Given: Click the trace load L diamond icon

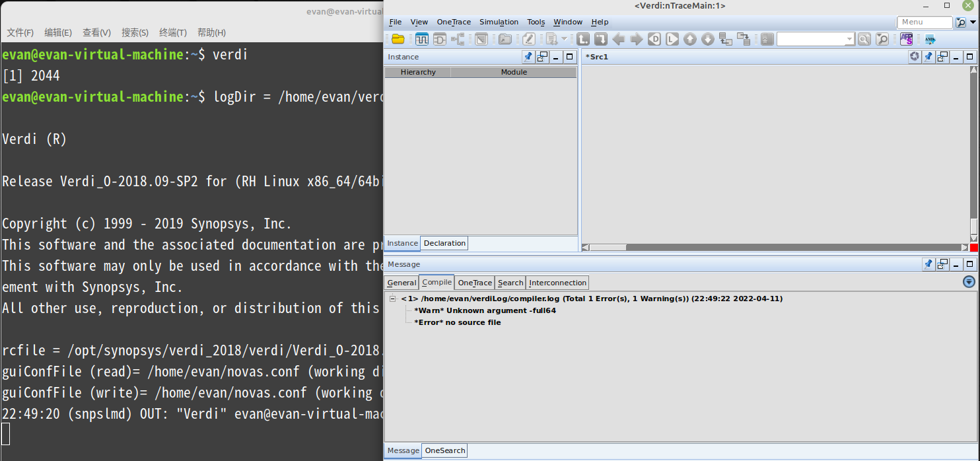Looking at the screenshot, I should pos(672,39).
